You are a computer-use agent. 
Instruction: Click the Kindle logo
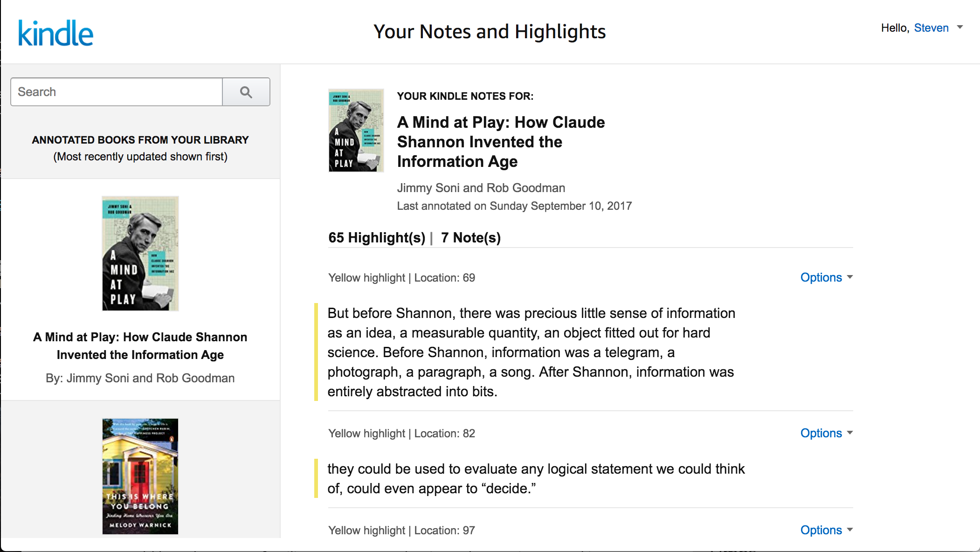pos(55,33)
